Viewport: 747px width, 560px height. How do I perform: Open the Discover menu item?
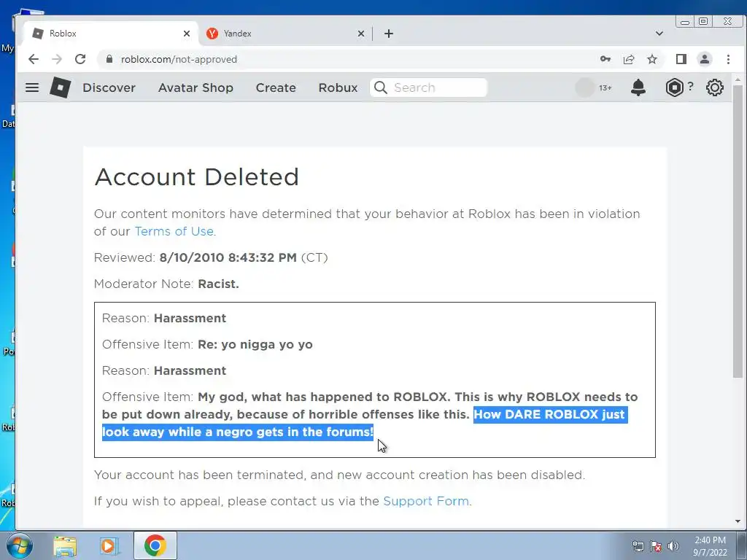109,87
